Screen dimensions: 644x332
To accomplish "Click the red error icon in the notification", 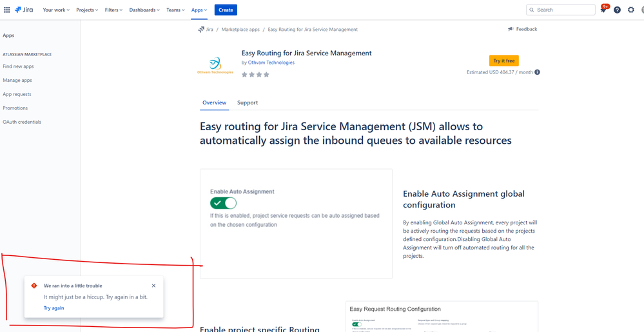I will [34, 286].
